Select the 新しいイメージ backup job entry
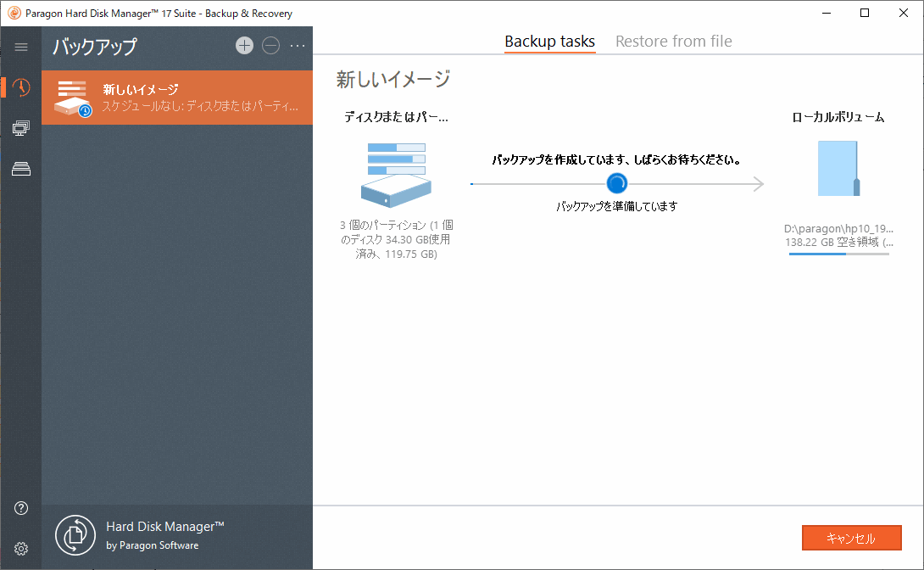 pyautogui.click(x=176, y=98)
